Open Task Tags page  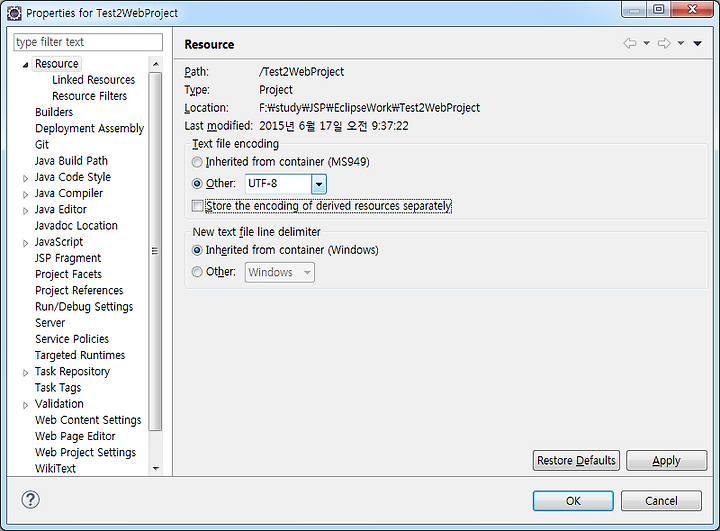(x=58, y=388)
